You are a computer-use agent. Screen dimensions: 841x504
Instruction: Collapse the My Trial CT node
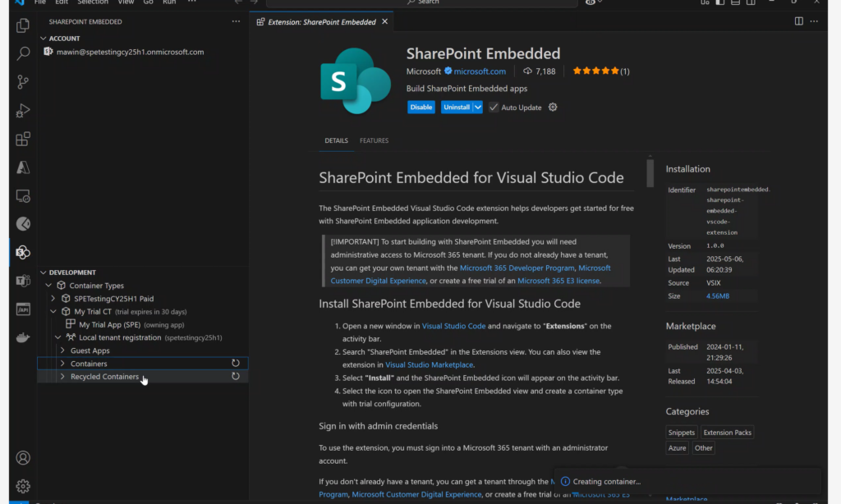53,312
